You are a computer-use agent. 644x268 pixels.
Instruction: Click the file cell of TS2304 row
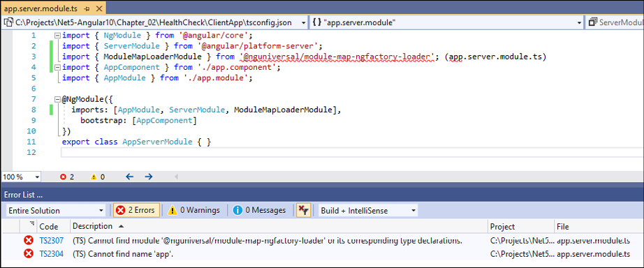pyautogui.click(x=593, y=254)
